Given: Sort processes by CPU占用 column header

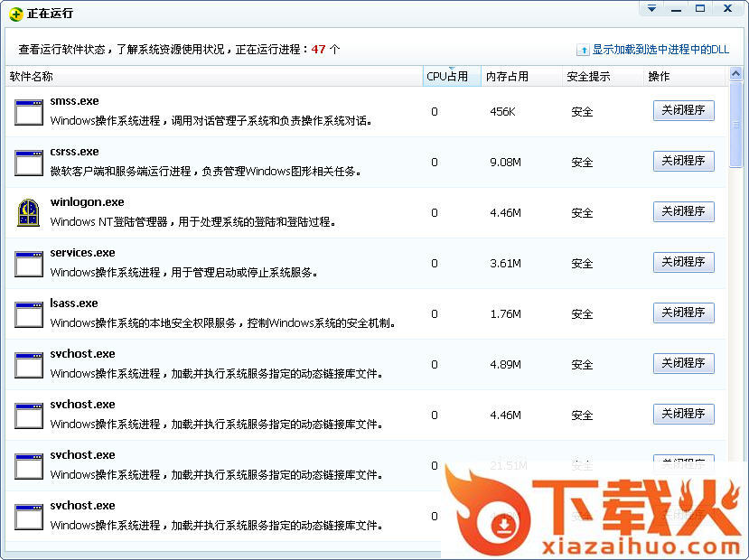Looking at the screenshot, I should [447, 77].
